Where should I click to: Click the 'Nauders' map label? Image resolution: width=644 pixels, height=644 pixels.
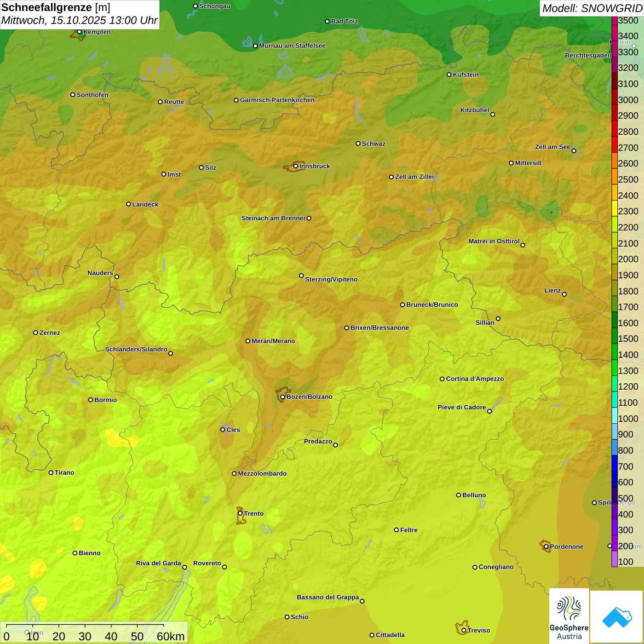click(100, 273)
